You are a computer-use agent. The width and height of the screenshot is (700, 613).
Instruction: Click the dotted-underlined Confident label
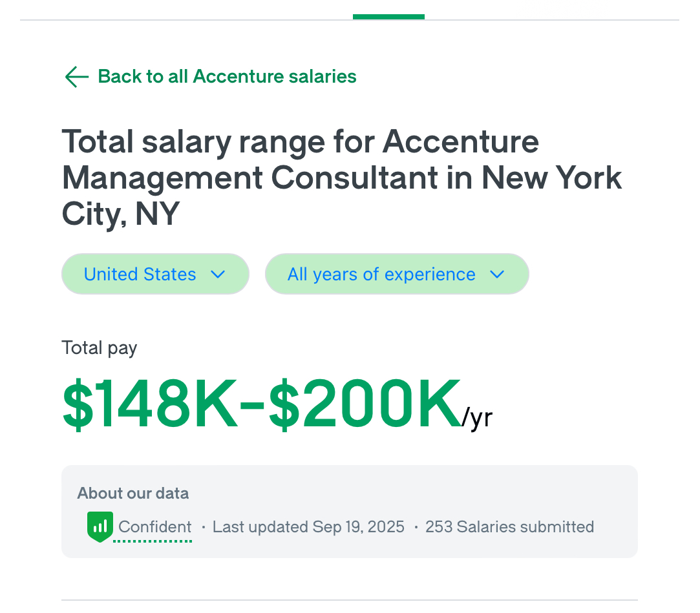point(155,527)
